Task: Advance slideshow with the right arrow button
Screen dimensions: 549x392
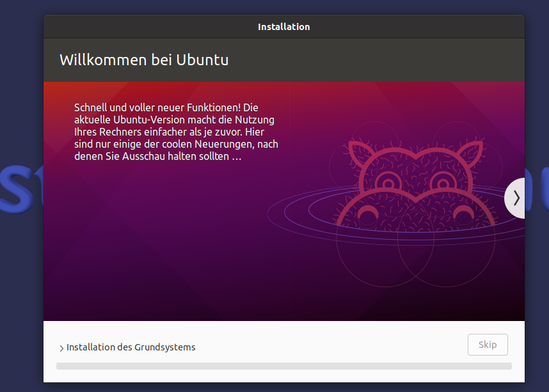Action: pos(515,198)
